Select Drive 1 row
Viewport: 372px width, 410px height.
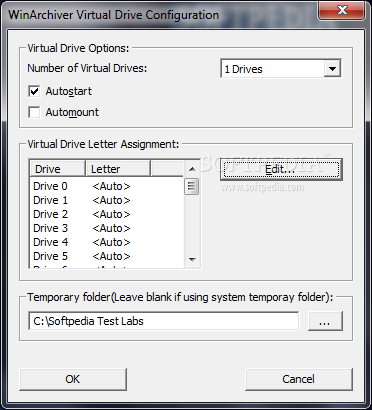(x=107, y=200)
